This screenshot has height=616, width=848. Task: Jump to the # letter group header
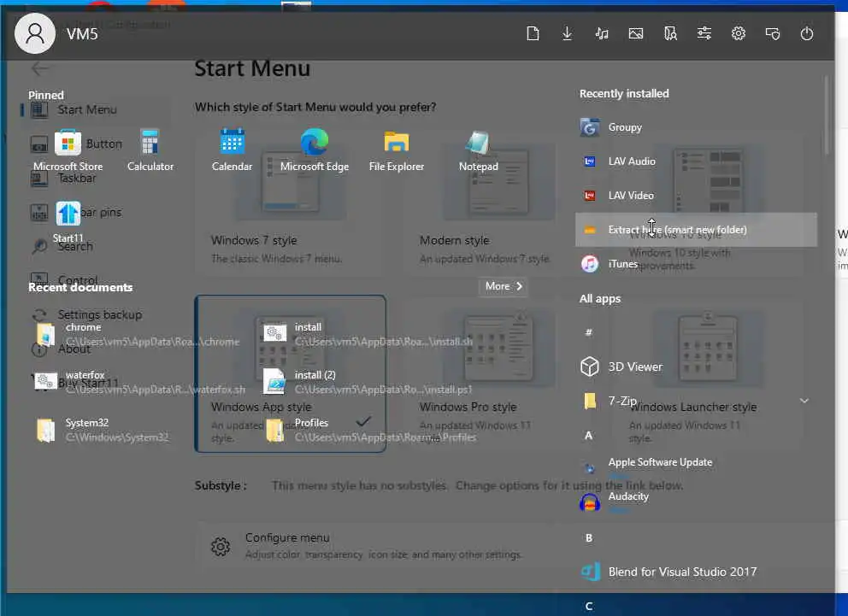click(x=588, y=332)
